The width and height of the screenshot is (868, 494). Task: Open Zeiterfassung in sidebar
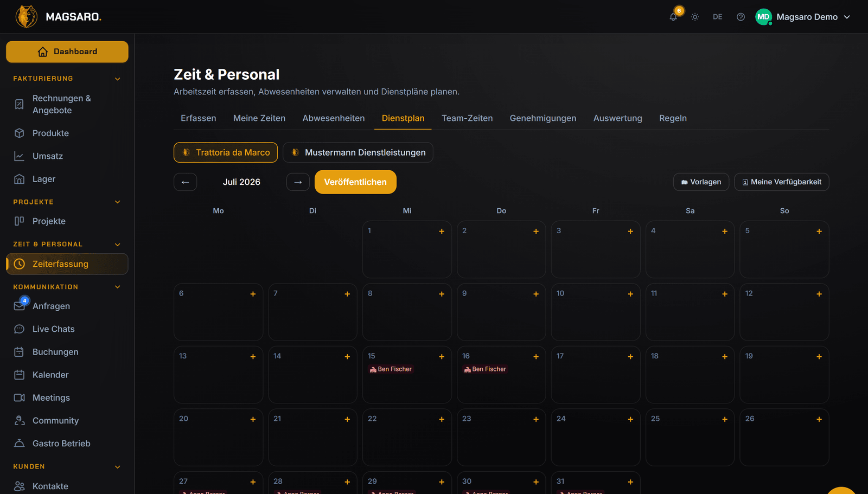click(67, 264)
